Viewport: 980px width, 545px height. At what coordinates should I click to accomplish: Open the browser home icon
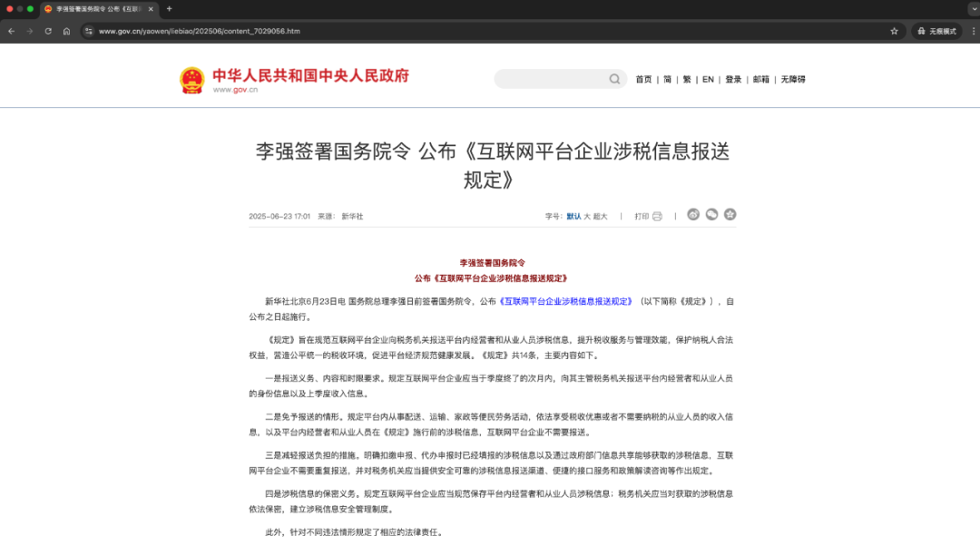(66, 31)
